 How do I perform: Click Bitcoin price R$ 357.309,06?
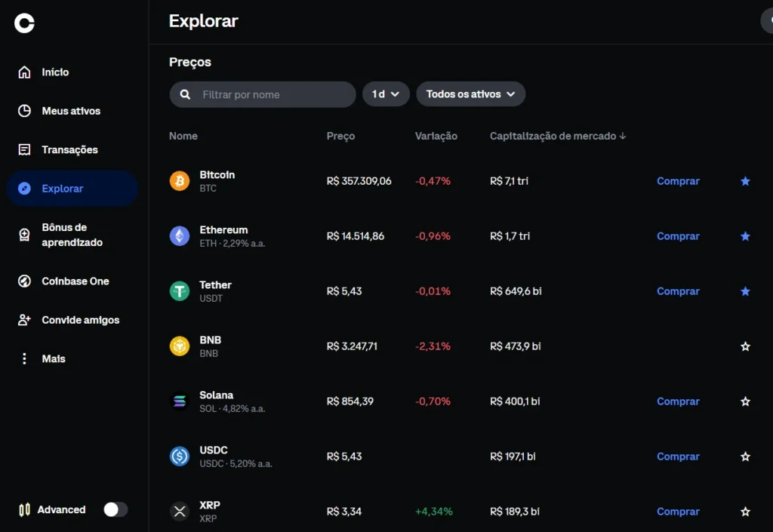(359, 181)
